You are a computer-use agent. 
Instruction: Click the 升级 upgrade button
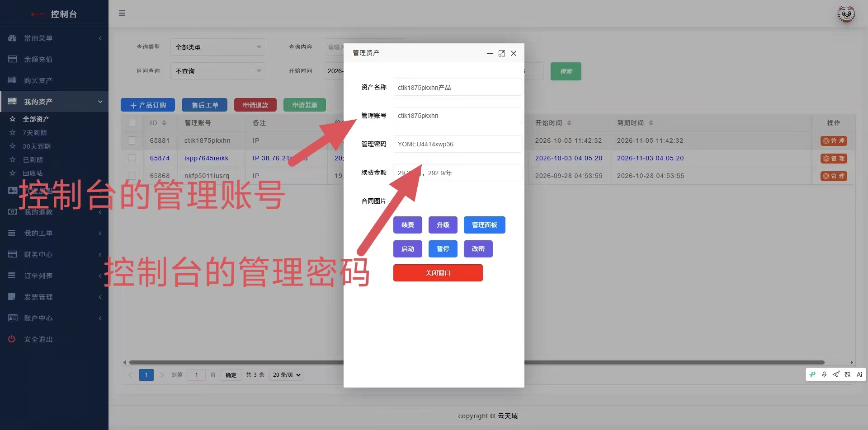[443, 225]
